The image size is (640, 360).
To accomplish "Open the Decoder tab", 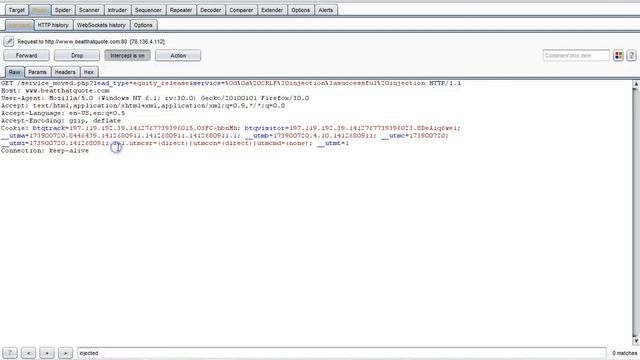I will pos(211,10).
